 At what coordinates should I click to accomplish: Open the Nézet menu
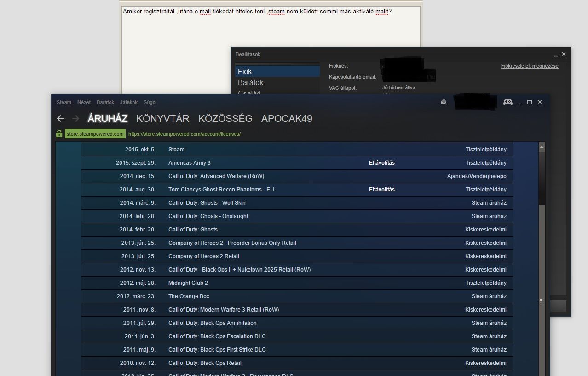point(84,102)
